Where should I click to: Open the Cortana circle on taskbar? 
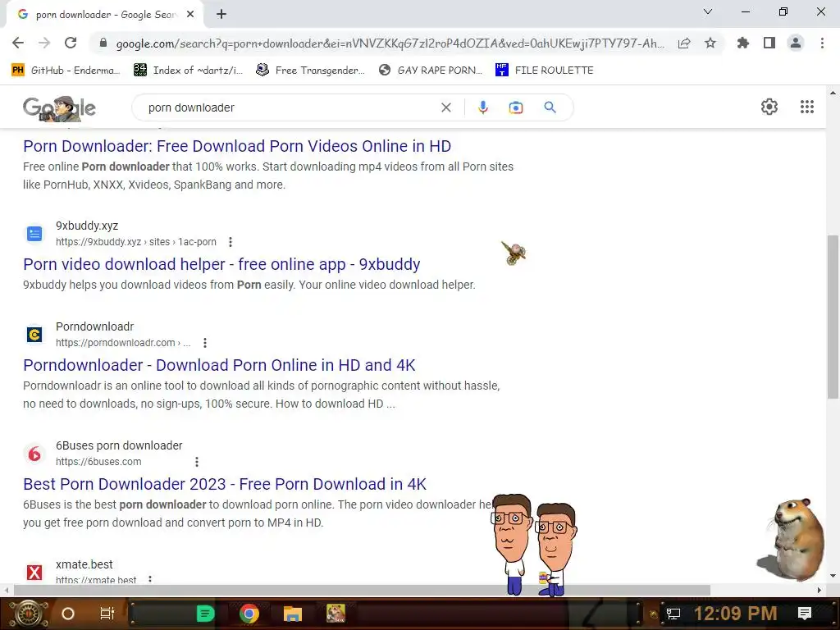(68, 614)
